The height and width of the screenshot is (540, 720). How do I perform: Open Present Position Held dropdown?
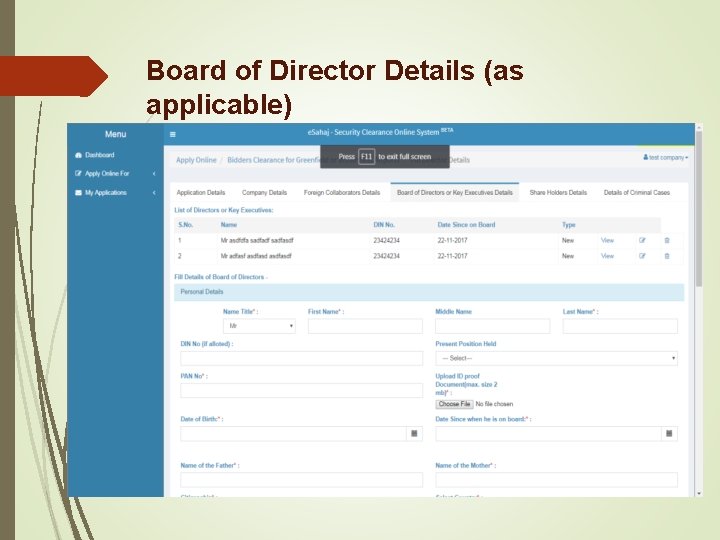(x=556, y=358)
